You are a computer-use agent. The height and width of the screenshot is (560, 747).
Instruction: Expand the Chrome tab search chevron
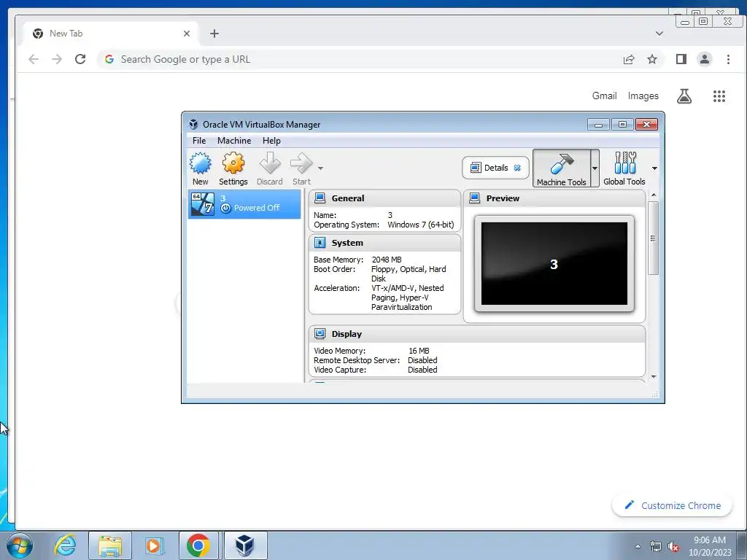click(x=659, y=34)
